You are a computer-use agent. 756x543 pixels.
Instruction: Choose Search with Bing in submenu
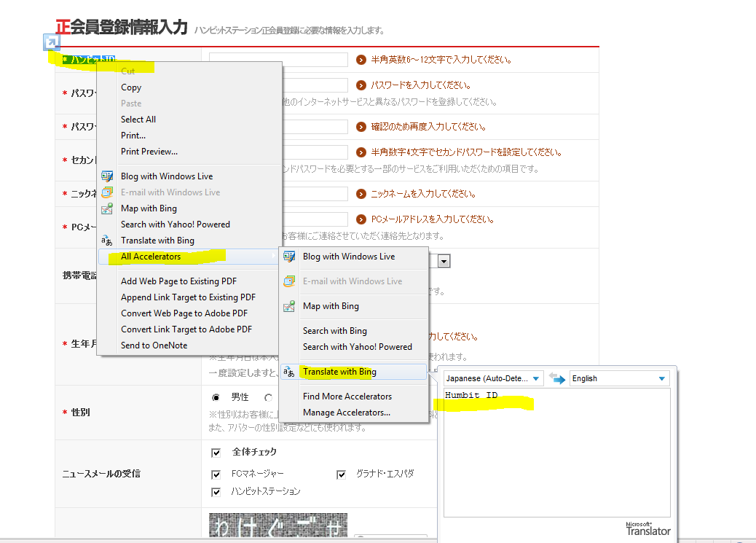point(335,331)
